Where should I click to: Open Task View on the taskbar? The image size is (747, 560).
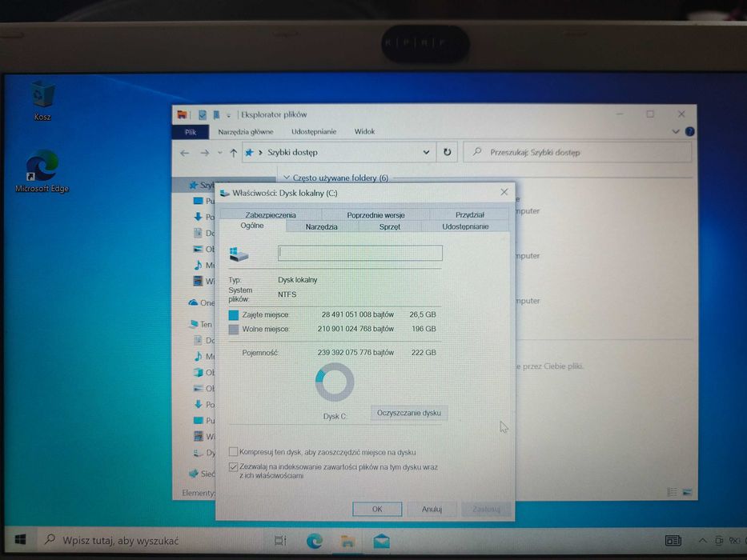280,541
